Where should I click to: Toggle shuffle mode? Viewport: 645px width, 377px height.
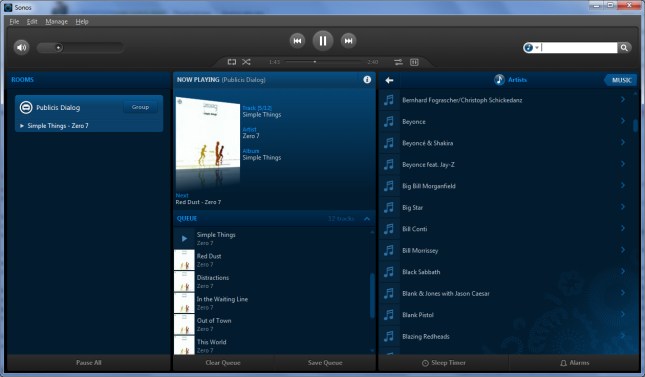[246, 62]
